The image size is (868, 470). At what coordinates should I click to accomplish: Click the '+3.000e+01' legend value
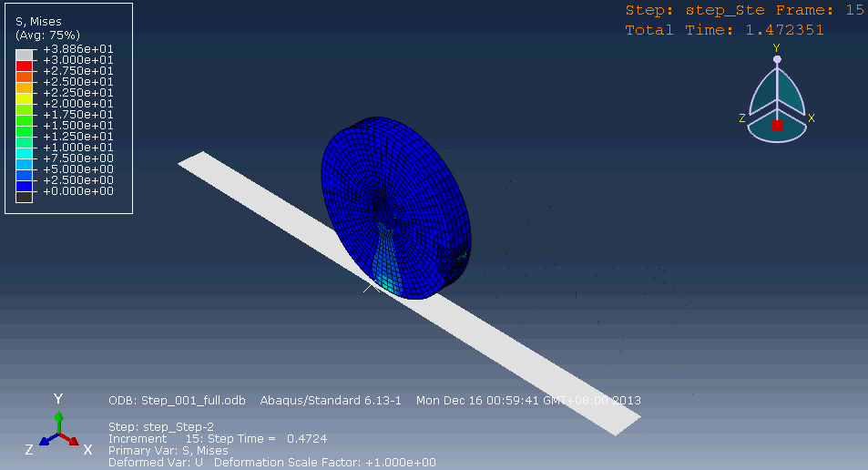(x=78, y=60)
